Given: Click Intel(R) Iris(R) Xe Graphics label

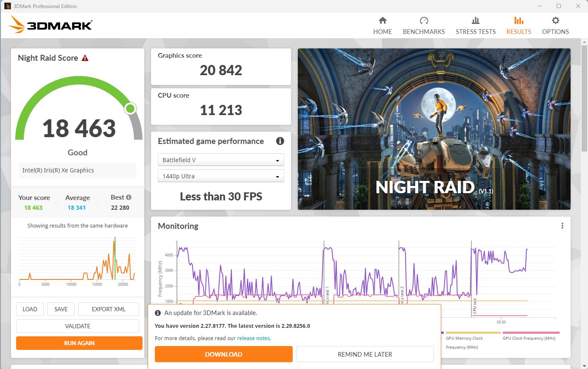Looking at the screenshot, I should (58, 170).
